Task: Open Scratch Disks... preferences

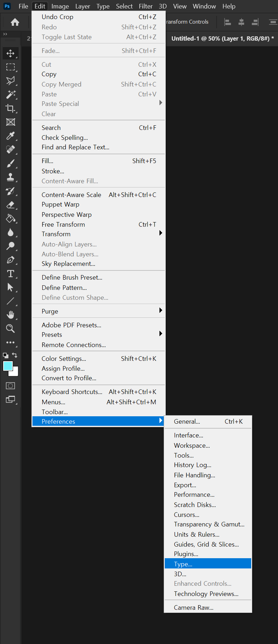Action: click(208, 505)
